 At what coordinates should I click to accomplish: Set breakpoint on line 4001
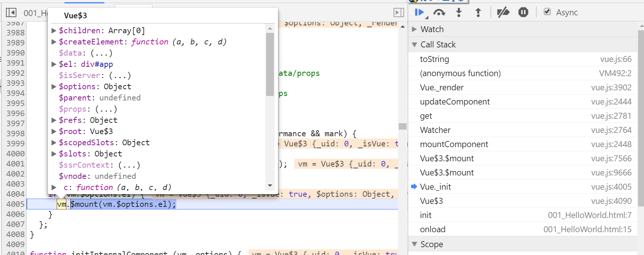(15, 164)
